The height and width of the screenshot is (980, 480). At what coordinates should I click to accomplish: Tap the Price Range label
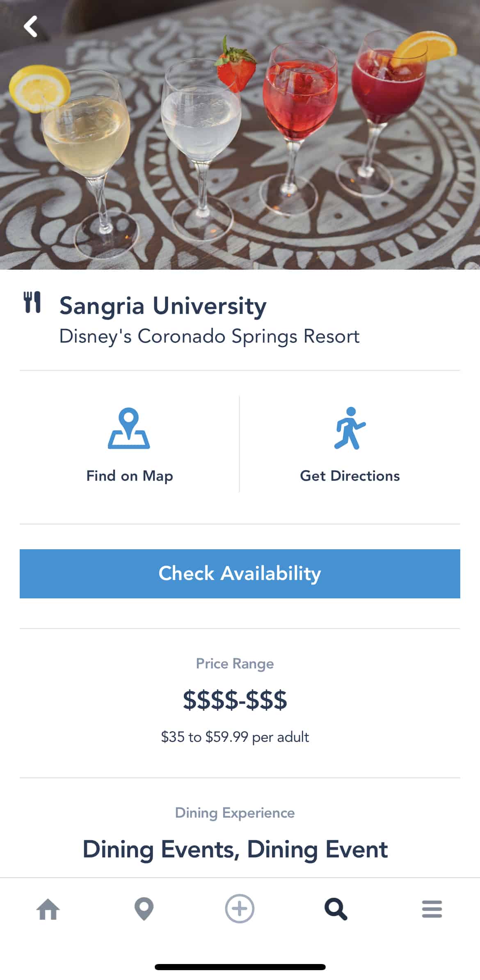[235, 664]
